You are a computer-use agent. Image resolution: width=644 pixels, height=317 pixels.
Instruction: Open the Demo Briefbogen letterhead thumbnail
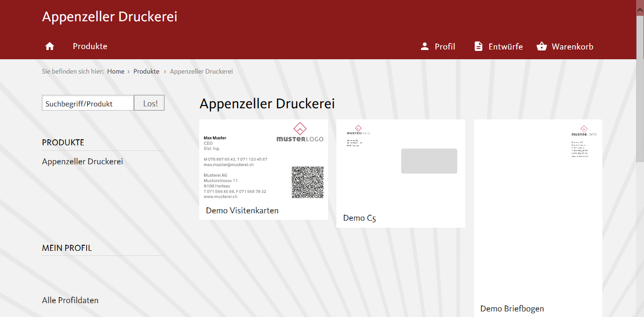(538, 208)
